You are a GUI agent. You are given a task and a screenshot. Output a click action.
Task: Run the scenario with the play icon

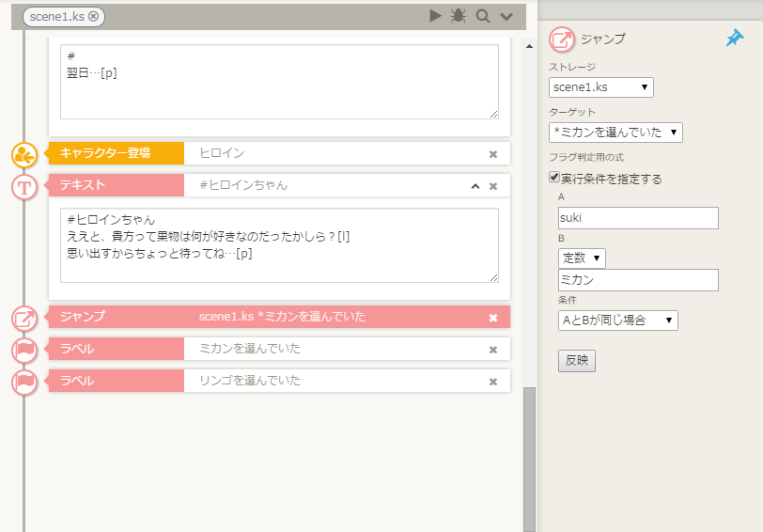tap(435, 16)
